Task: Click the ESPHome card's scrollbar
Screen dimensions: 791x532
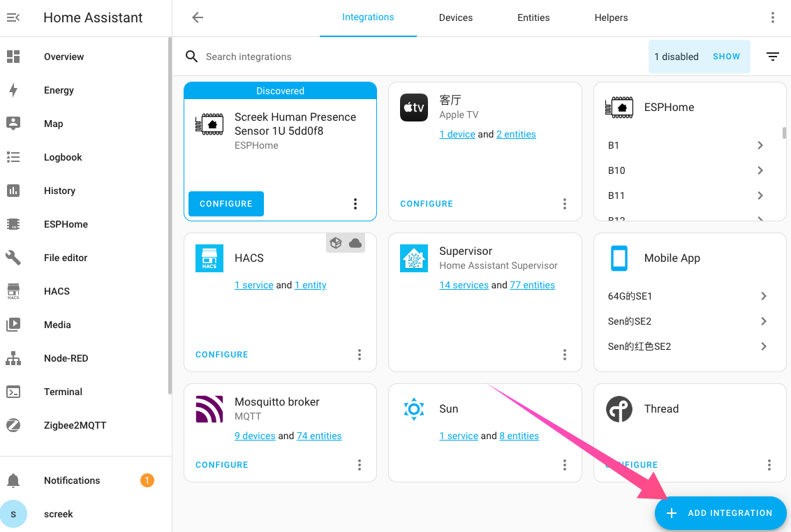Action: (784, 133)
